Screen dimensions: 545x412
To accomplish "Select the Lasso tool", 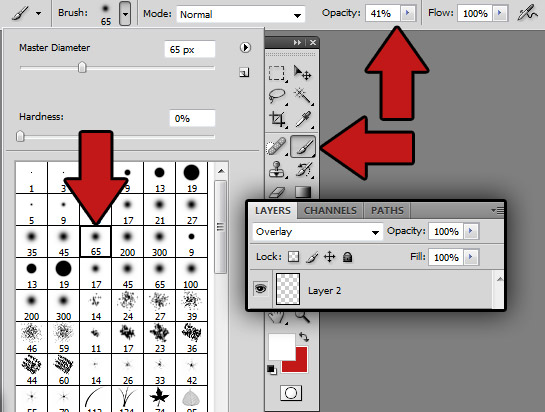I will click(x=277, y=96).
